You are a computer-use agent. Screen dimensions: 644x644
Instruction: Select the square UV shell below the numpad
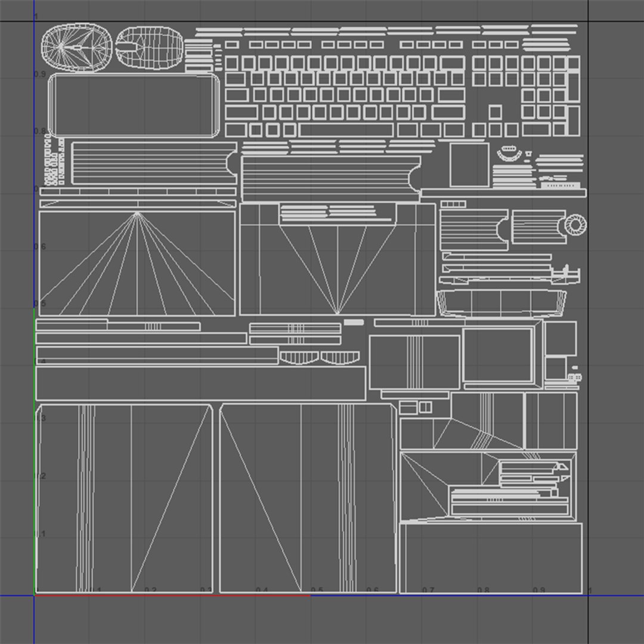469,165
